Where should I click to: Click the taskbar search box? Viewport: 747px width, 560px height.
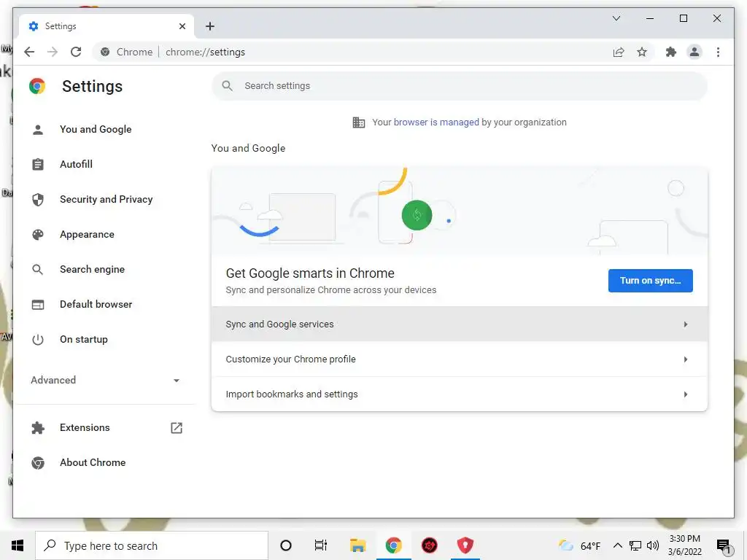(x=152, y=545)
